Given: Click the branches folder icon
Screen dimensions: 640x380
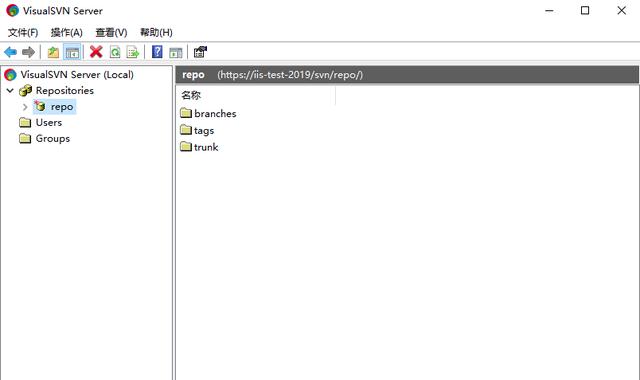Looking at the screenshot, I should click(x=186, y=113).
